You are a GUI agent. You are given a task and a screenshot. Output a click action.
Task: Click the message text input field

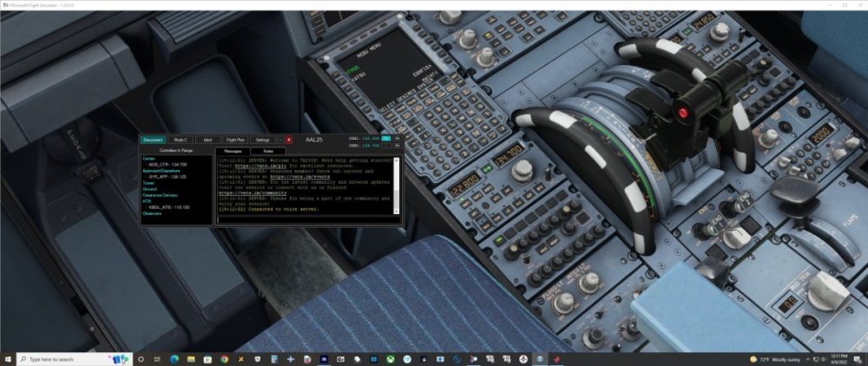coord(307,219)
